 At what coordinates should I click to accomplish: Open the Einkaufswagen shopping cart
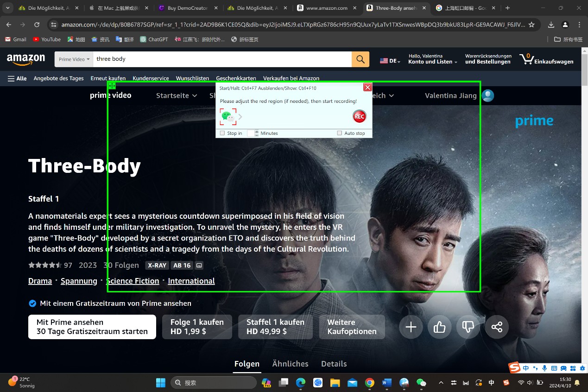[546, 59]
